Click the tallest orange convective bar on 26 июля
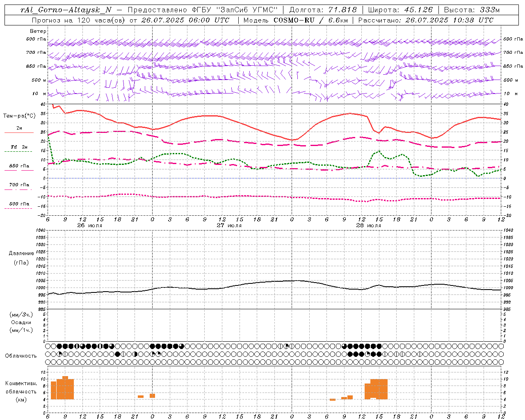 (x=65, y=388)
